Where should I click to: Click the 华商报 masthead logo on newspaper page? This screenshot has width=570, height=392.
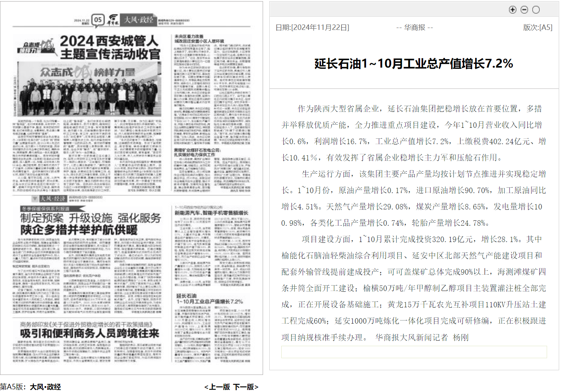tap(113, 20)
